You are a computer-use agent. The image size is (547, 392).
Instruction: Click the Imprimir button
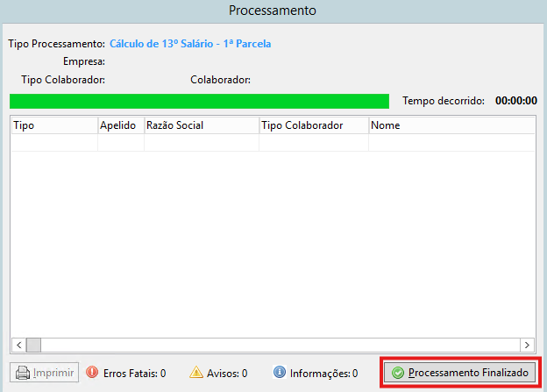coord(44,373)
